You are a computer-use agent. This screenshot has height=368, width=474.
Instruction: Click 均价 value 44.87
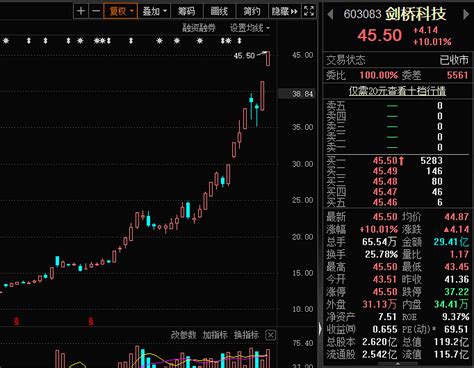[x=457, y=217]
